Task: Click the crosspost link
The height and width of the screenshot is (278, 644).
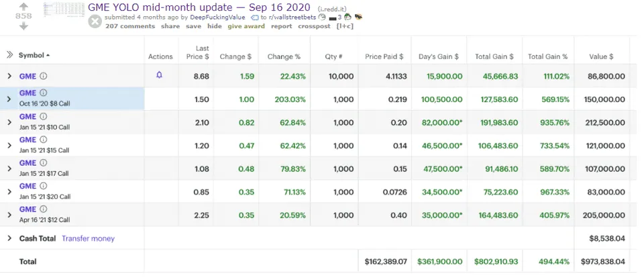Action: (x=314, y=26)
